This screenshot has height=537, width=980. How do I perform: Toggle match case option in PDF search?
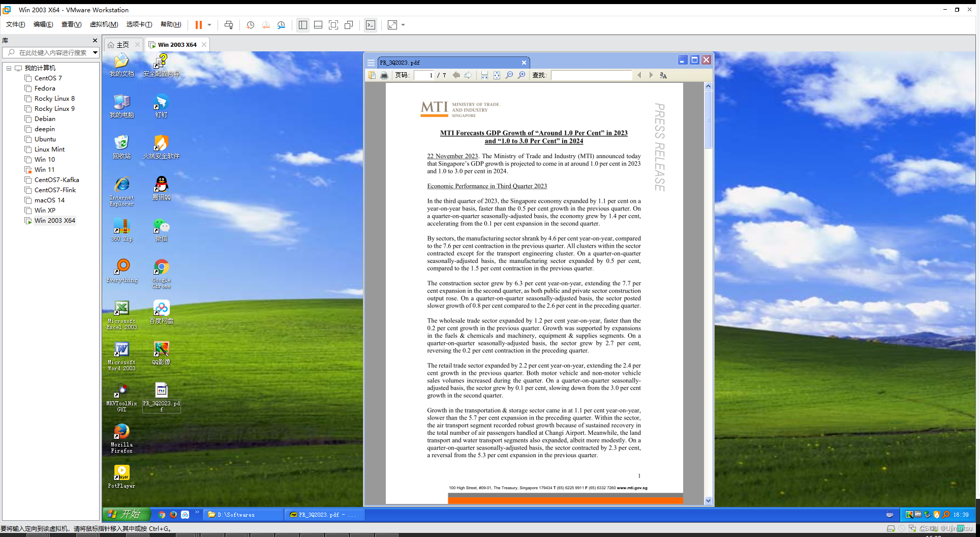coord(663,75)
